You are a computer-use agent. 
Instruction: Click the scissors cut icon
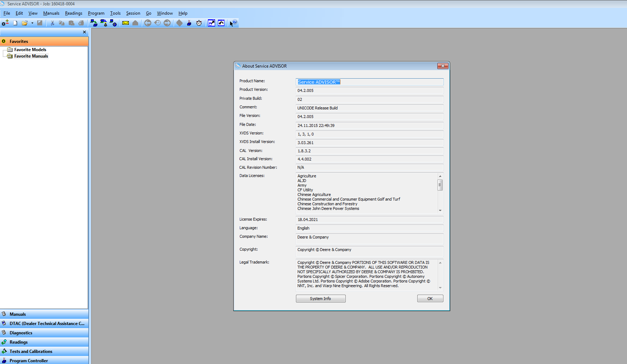52,23
